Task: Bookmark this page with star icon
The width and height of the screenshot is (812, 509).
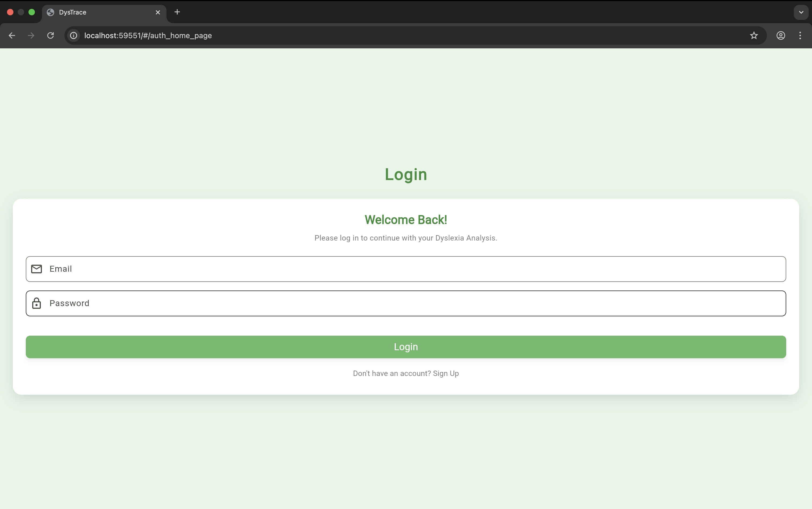Action: [x=753, y=35]
